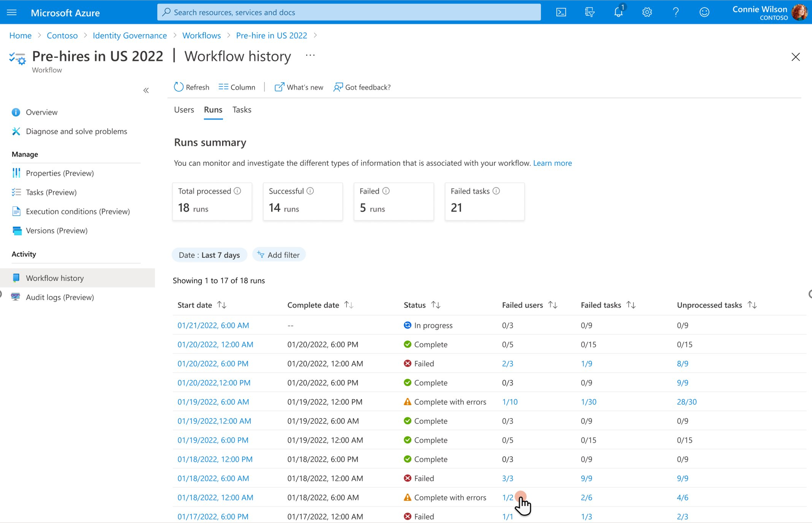This screenshot has height=523, width=812.
Task: Switch to the Tasks tab
Action: [242, 109]
